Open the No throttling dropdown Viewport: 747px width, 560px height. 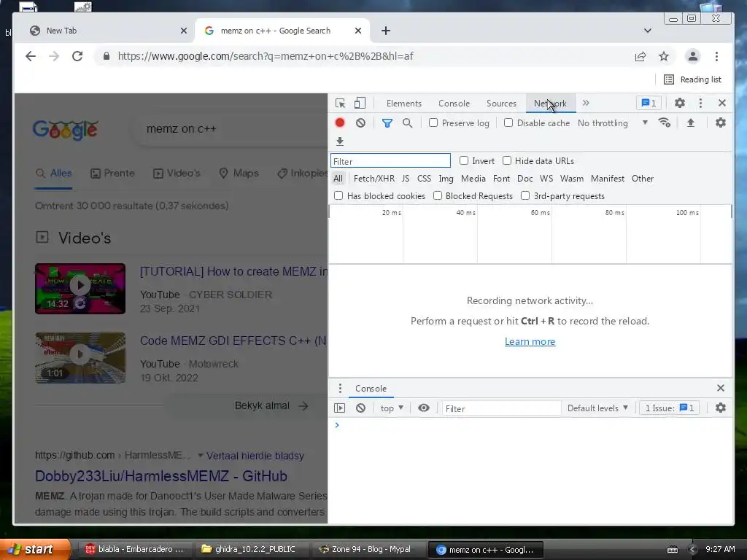coord(613,122)
